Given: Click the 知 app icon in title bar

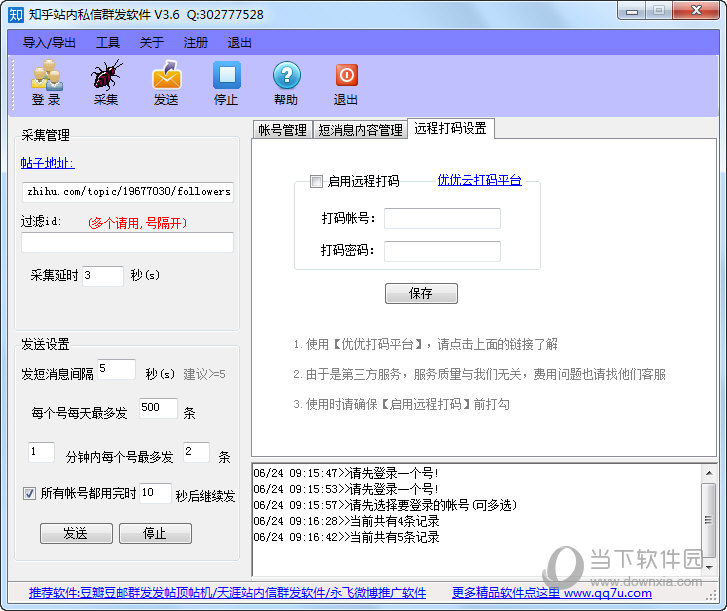Looking at the screenshot, I should tap(16, 15).
